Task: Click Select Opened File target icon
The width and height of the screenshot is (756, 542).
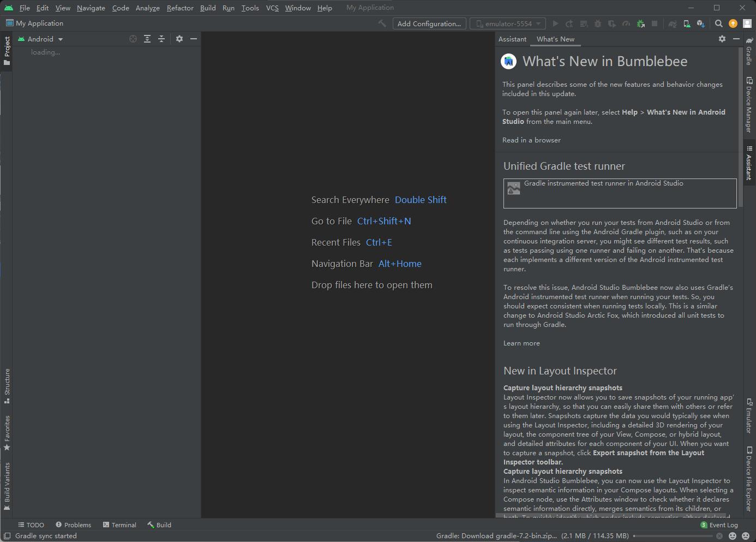Action: [x=133, y=39]
